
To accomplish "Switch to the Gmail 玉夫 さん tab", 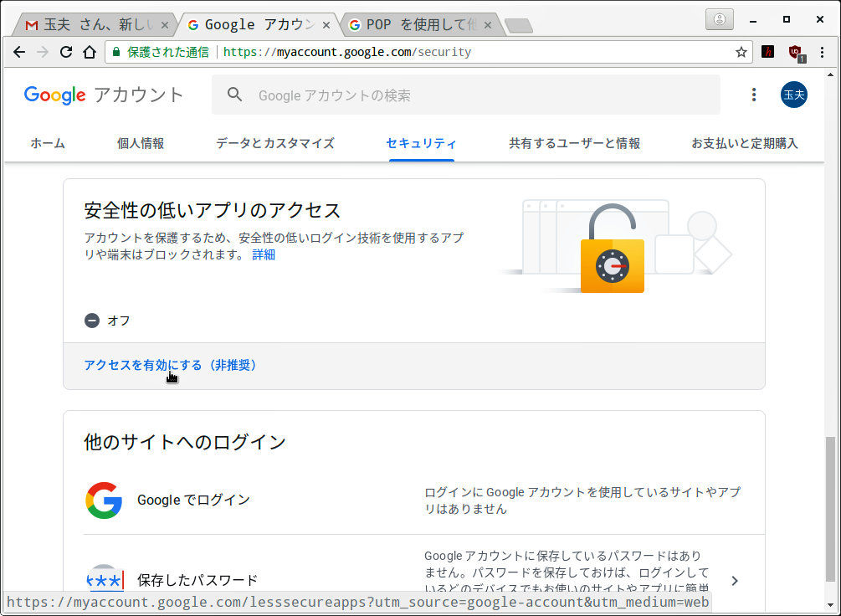I will coord(95,25).
